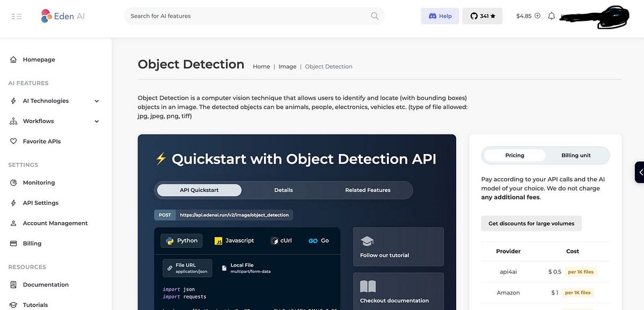Switch to the Javascript code sample

[234, 240]
